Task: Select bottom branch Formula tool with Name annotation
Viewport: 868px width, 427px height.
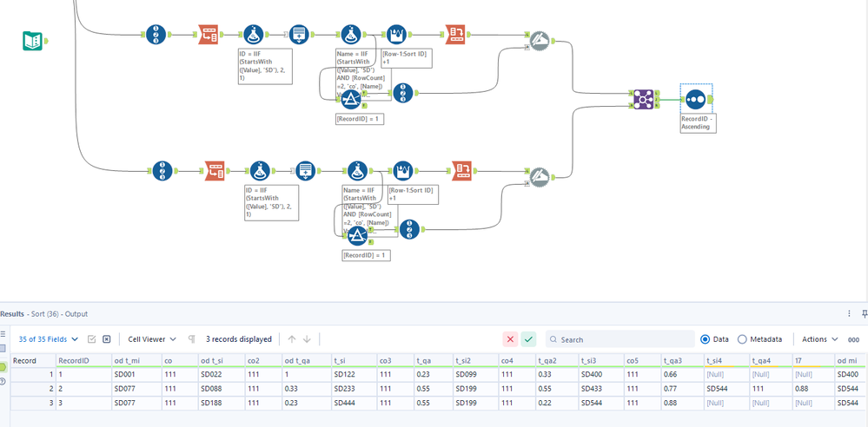Action: pos(358,171)
